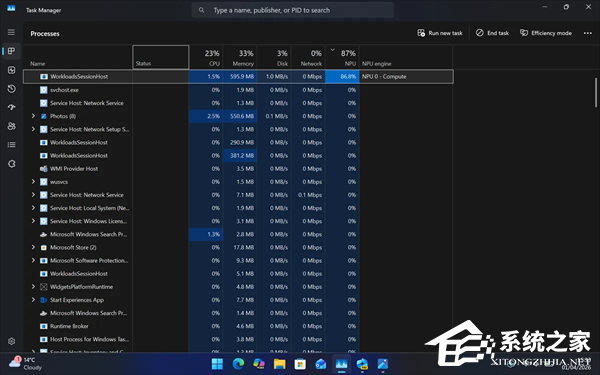The width and height of the screenshot is (600, 375).
Task: Open Microsoft Store from the taskbar
Action: tap(300, 364)
